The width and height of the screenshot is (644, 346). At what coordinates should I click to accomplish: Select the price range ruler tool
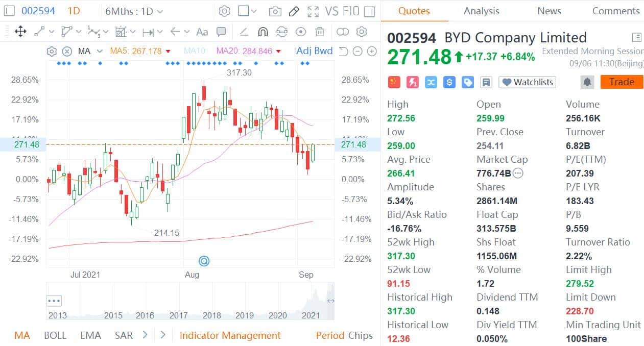click(x=148, y=32)
